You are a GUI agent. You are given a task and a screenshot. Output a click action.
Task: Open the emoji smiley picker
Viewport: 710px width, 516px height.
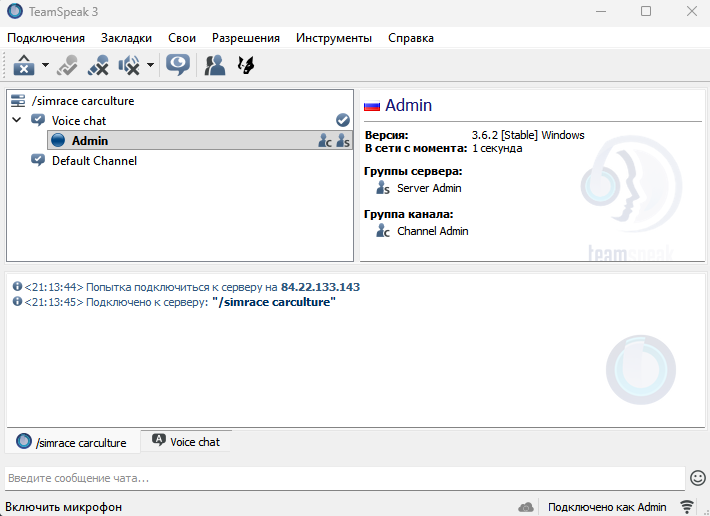click(698, 478)
